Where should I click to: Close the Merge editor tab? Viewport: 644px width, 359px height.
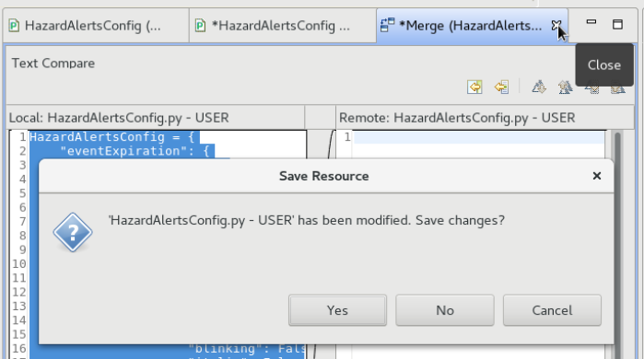coord(556,26)
